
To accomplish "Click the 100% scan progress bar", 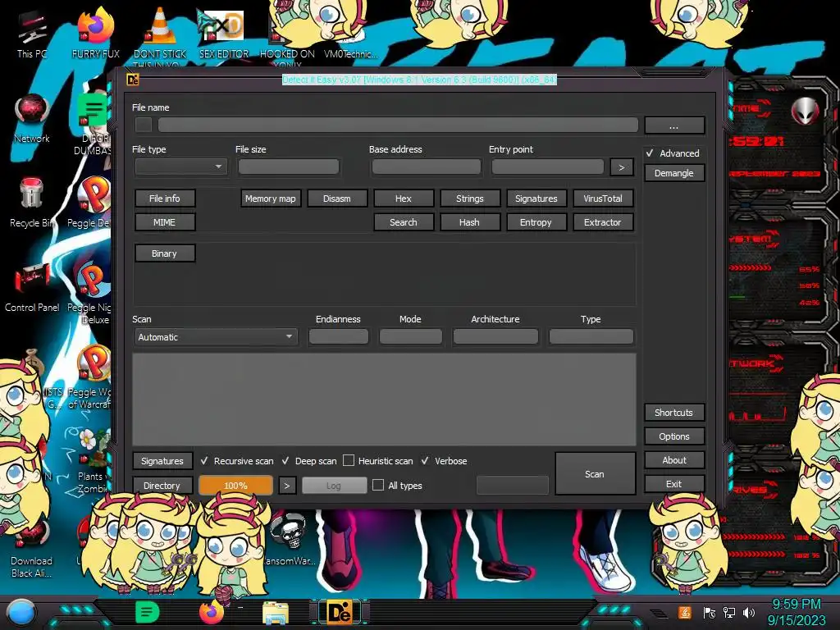I will click(x=235, y=486).
